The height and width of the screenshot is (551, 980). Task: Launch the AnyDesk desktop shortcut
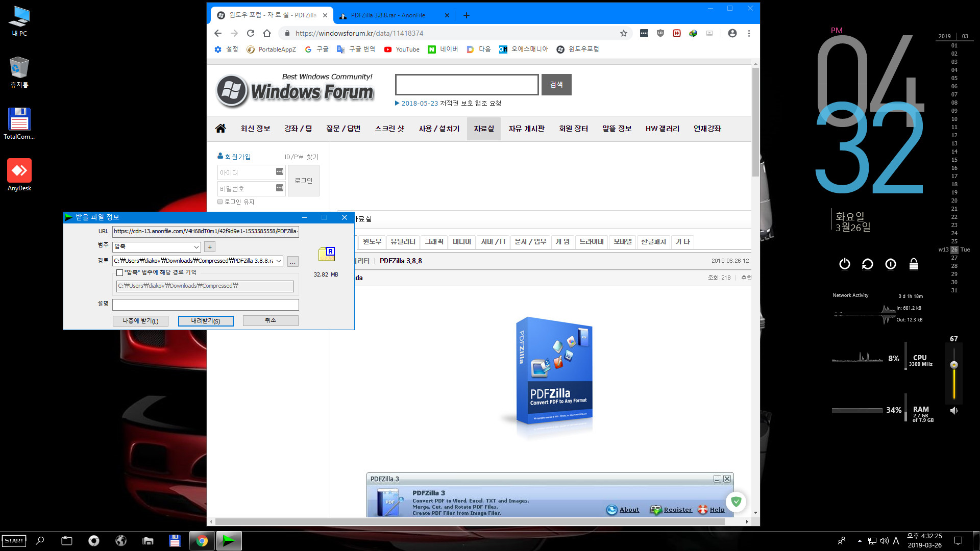(x=19, y=174)
